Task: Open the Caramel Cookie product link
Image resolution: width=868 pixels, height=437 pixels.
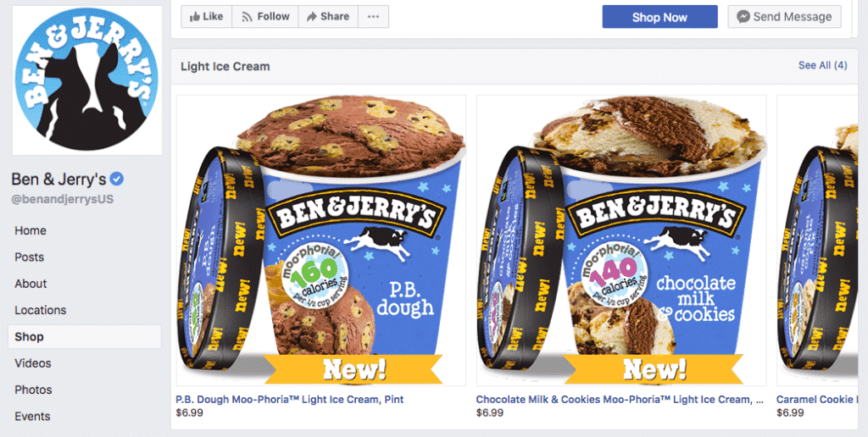Action: coord(817,399)
